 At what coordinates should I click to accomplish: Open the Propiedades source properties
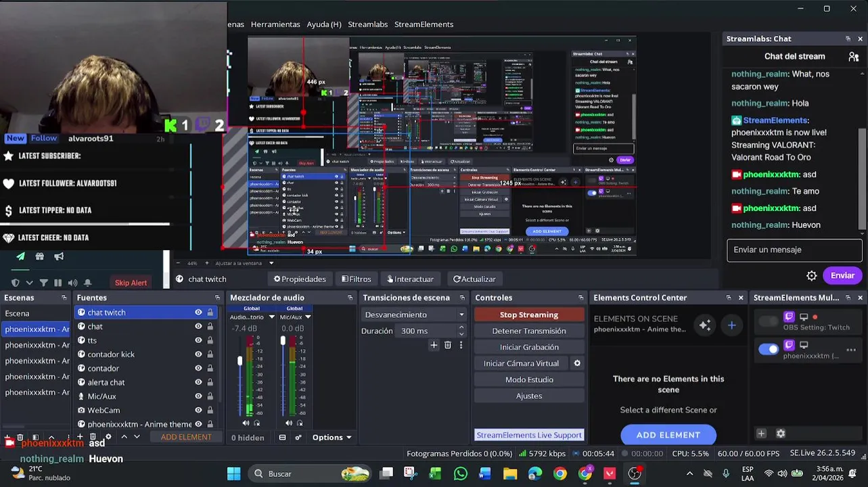[300, 279]
